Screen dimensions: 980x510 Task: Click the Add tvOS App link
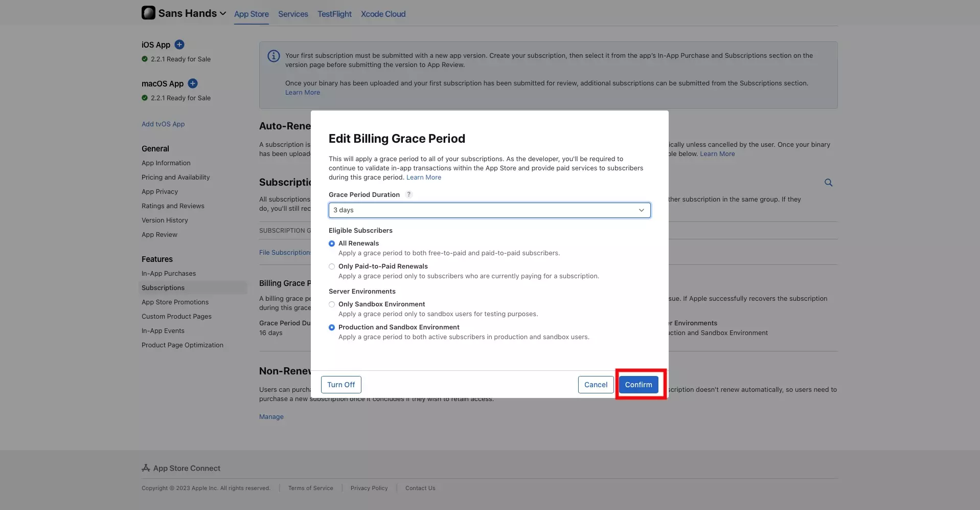[x=163, y=124]
